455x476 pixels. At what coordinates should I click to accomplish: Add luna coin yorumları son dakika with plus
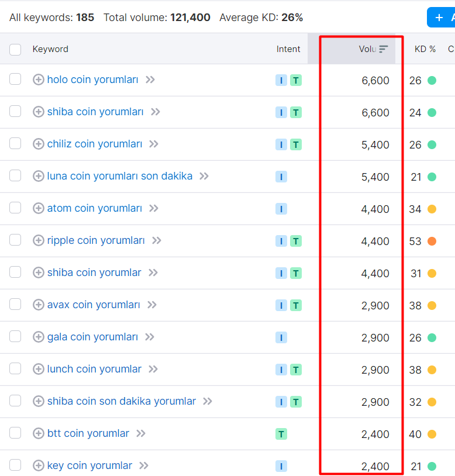(38, 176)
